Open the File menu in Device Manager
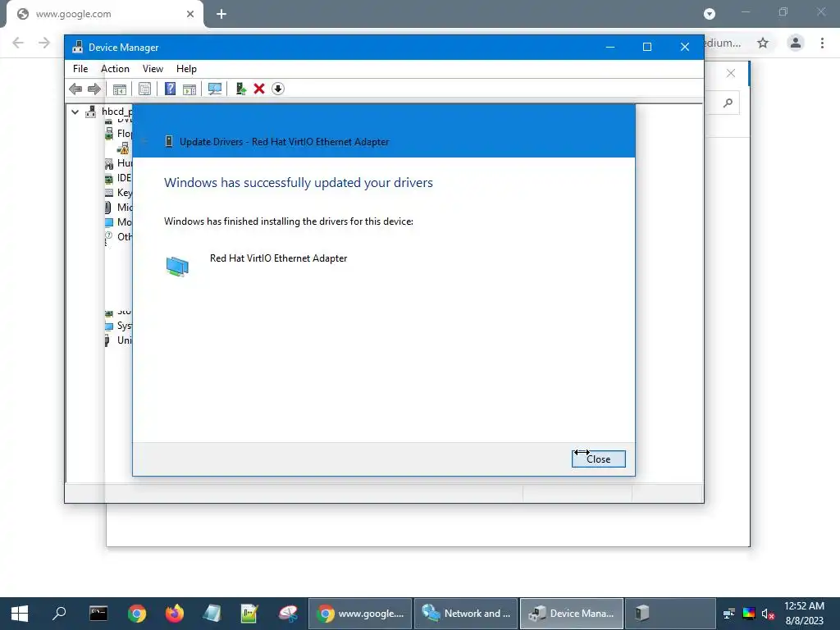This screenshot has height=630, width=840. (80, 69)
